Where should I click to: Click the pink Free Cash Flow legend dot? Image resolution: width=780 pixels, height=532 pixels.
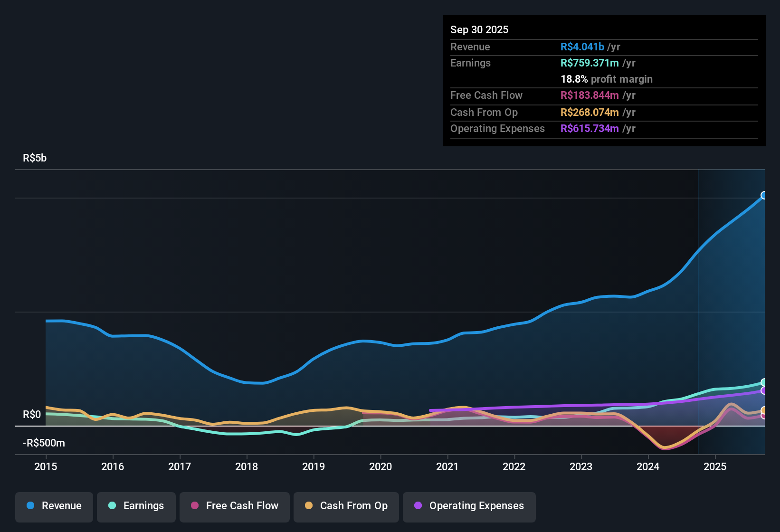coord(194,506)
